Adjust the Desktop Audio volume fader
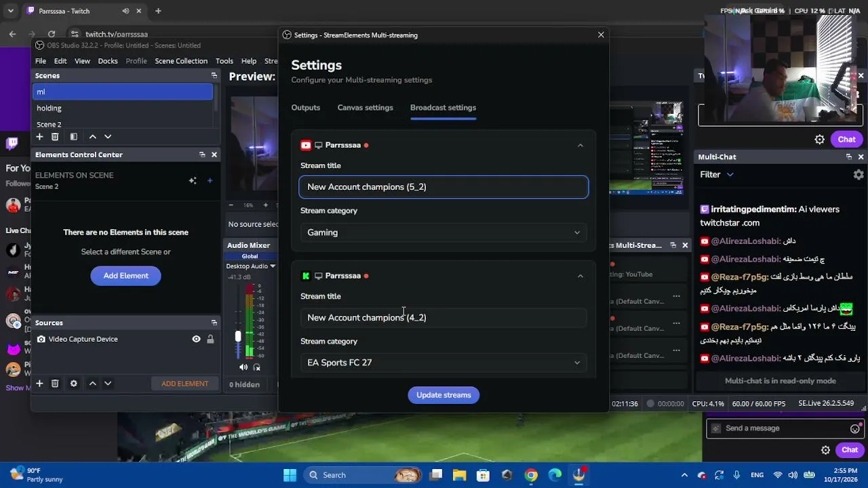 click(x=238, y=336)
